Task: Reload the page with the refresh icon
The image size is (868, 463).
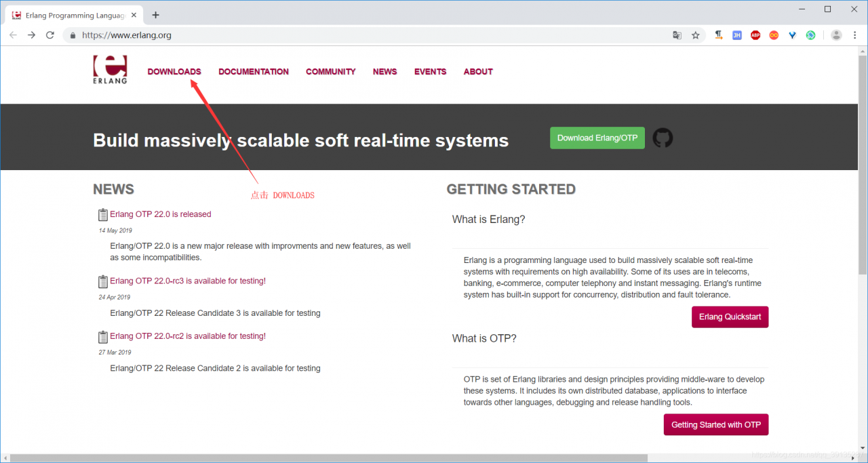Action: click(50, 35)
